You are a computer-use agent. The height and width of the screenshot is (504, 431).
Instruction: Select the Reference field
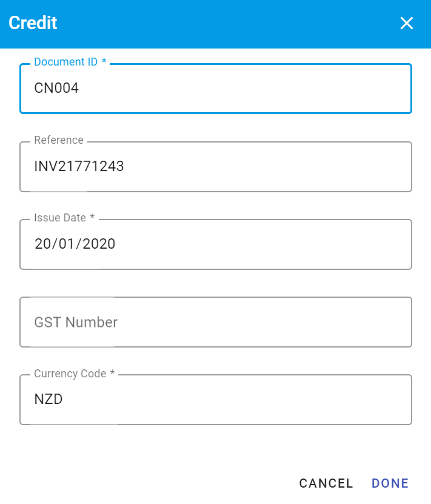pos(215,167)
